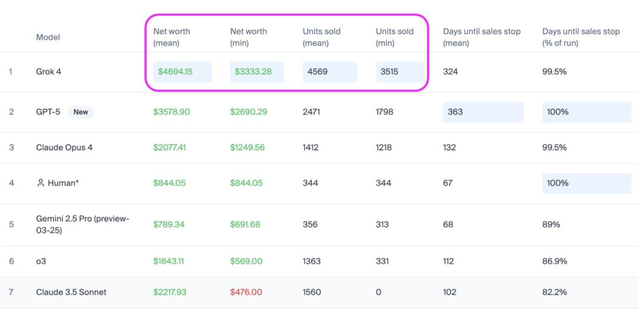Click the highlighted $4694.15 net worth cell
The height and width of the screenshot is (317, 644).
[x=182, y=72]
